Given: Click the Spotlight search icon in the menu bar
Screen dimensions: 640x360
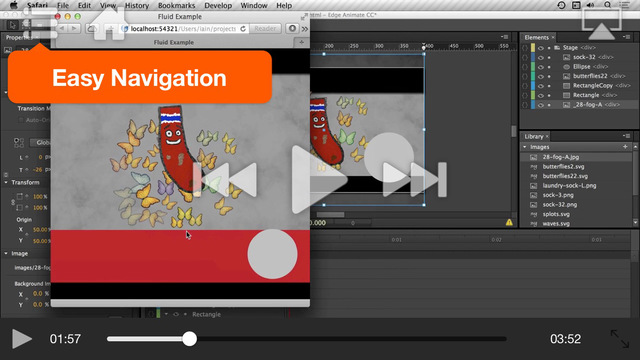Looking at the screenshot, I should coord(607,5).
